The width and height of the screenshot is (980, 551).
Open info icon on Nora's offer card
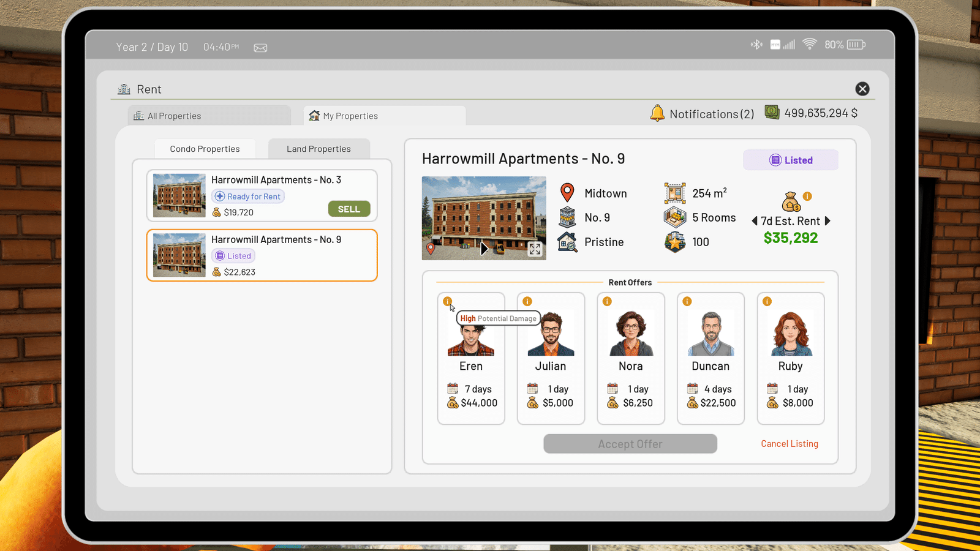607,301
